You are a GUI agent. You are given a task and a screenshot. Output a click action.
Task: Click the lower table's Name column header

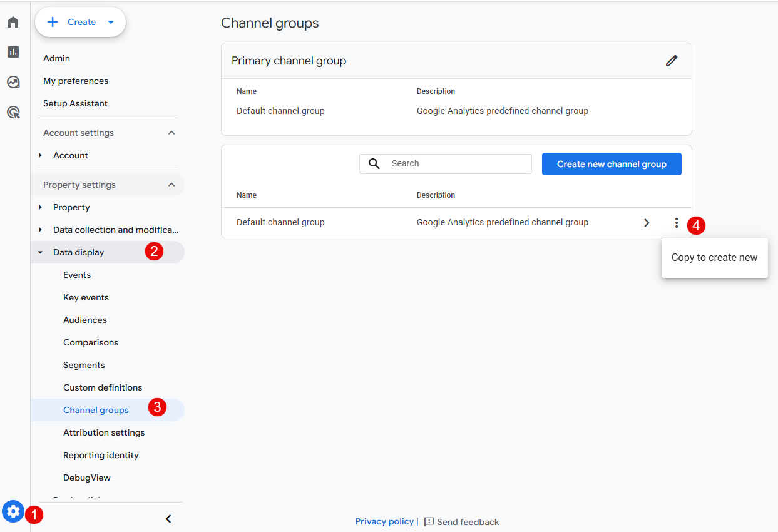[247, 195]
